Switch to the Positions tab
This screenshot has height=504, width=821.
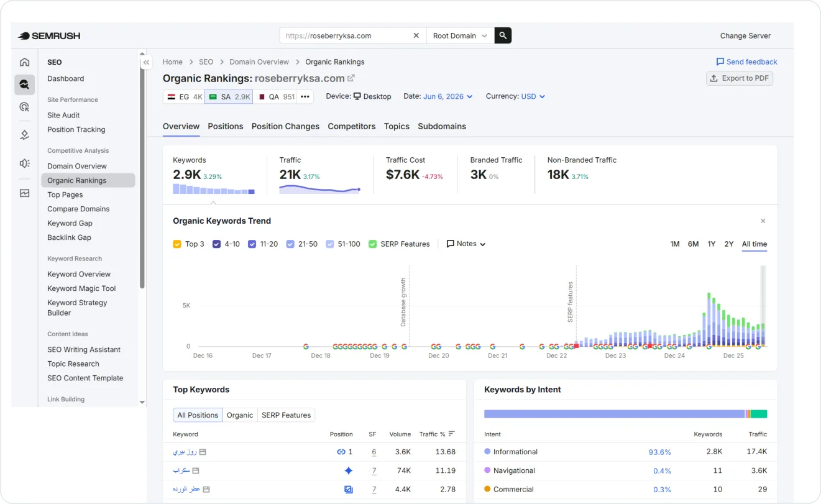click(x=226, y=126)
